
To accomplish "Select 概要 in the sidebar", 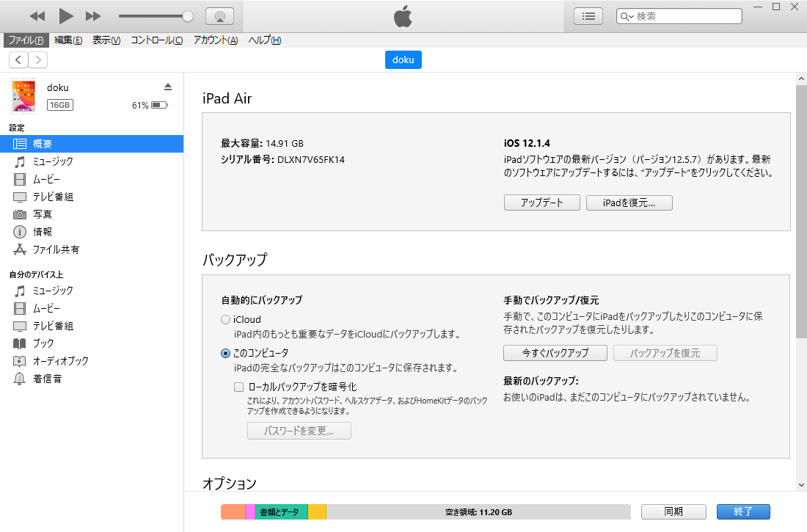I will click(92, 144).
